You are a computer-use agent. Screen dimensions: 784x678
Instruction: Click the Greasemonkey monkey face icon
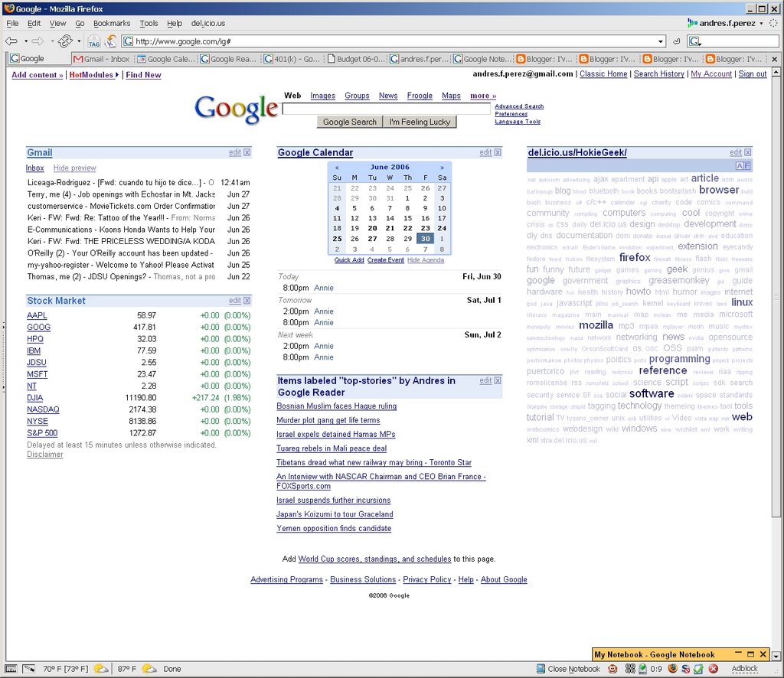(612, 669)
